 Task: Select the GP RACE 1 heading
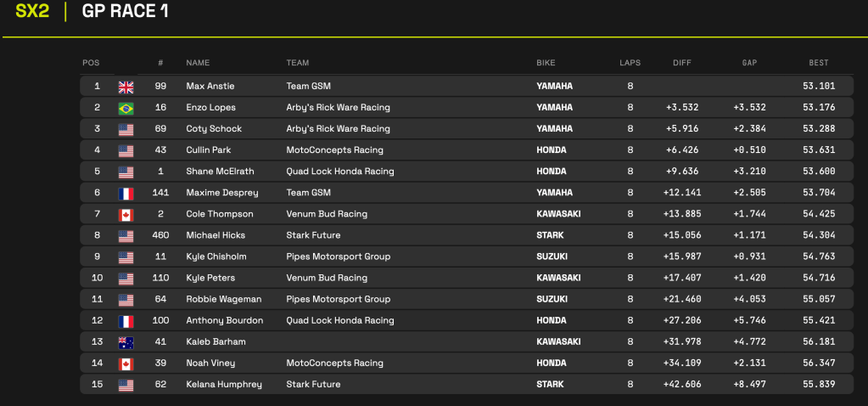pos(125,12)
